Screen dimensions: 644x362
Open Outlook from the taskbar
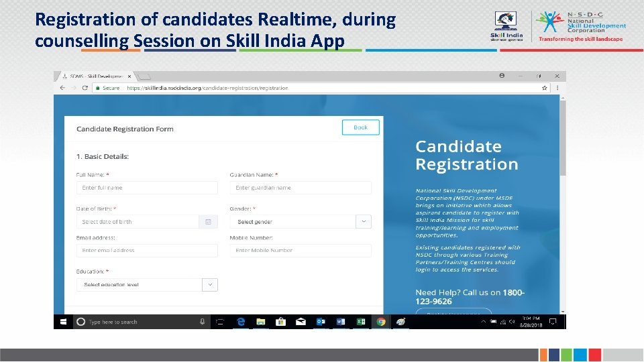pos(321,322)
